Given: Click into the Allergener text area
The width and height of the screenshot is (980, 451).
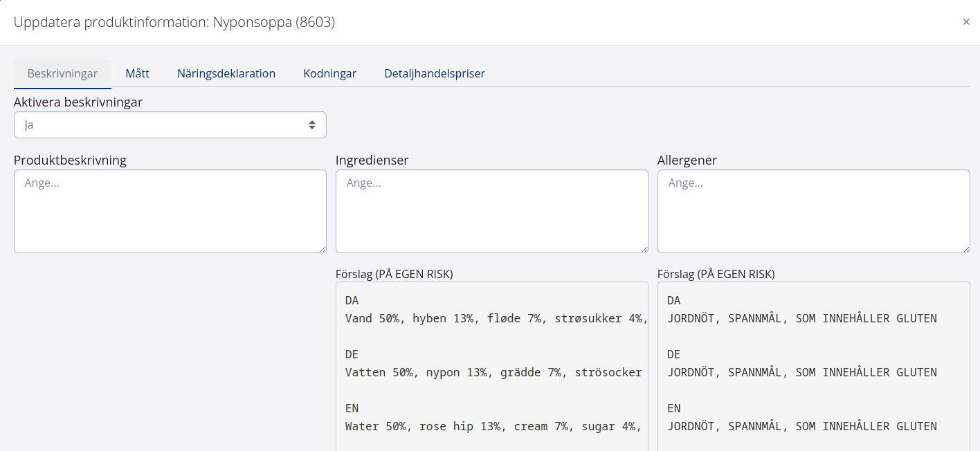Looking at the screenshot, I should click(x=814, y=211).
